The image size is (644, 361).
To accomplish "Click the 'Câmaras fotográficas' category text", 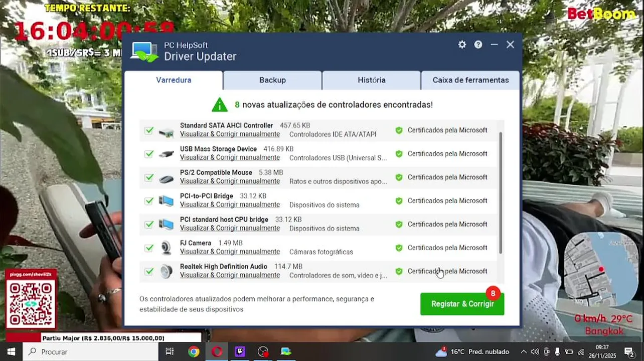I will point(321,252).
